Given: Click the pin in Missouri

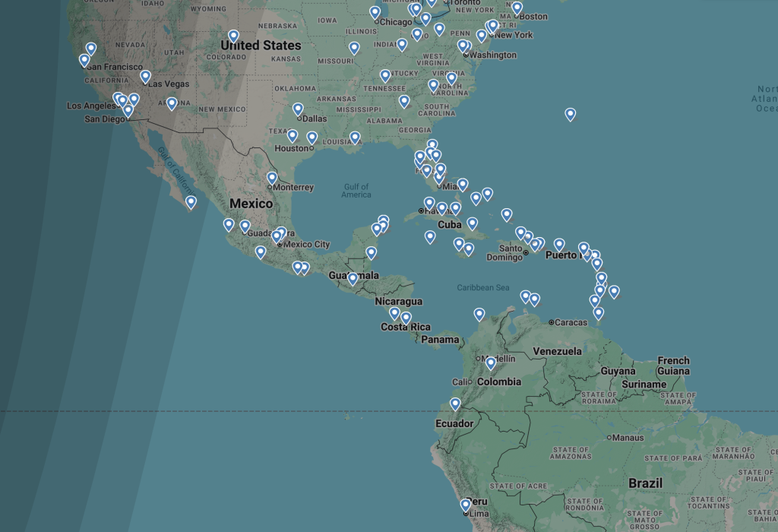Looking at the screenshot, I should click(x=354, y=48).
